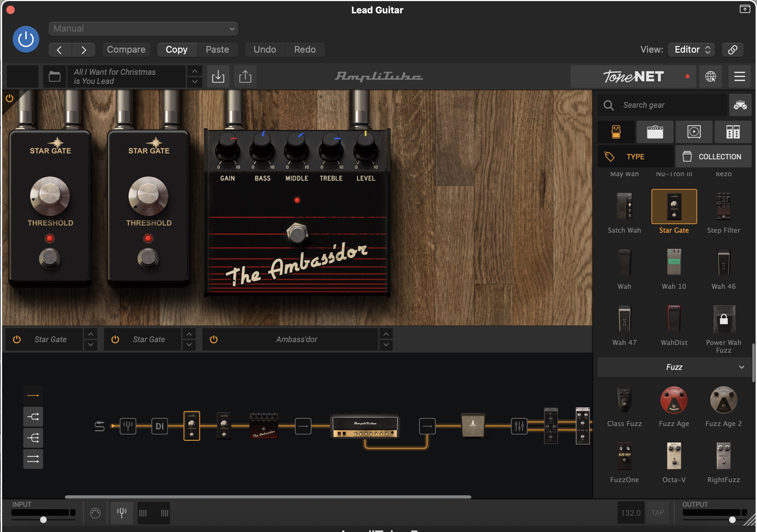Stomp the left Star Gate footswitch
757x532 pixels.
[50, 258]
